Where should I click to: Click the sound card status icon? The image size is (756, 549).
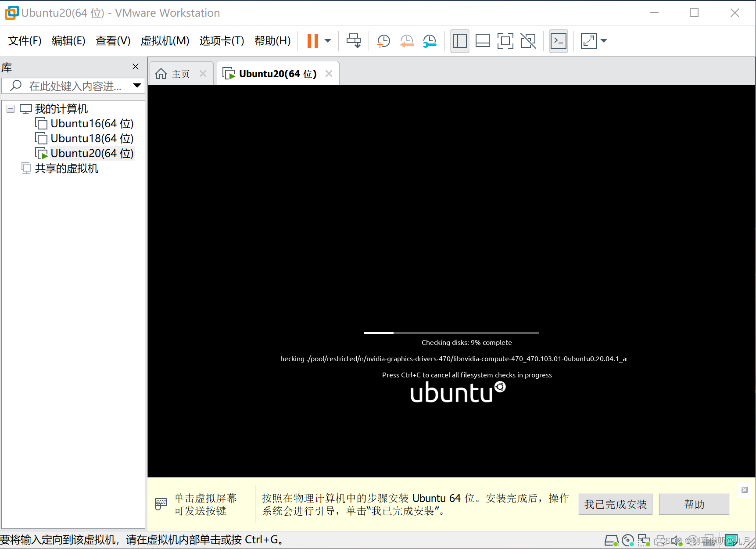point(676,541)
